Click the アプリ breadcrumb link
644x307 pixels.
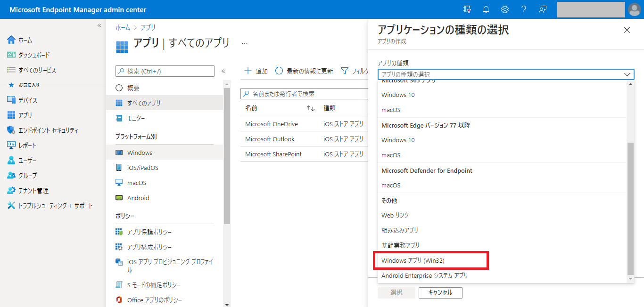point(148,28)
